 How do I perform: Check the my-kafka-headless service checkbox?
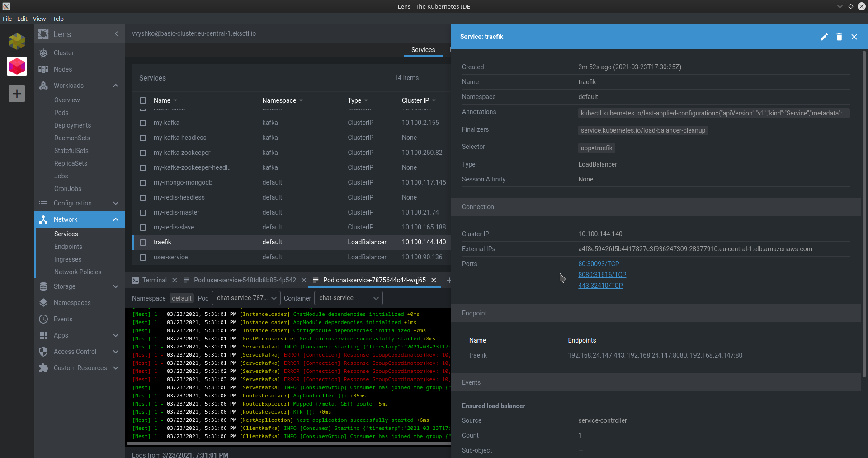pyautogui.click(x=143, y=138)
